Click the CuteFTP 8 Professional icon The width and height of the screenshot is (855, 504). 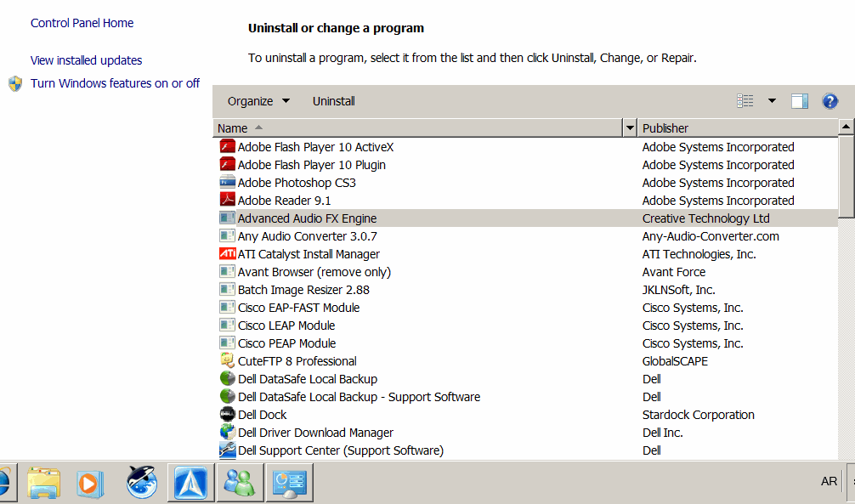coord(228,361)
